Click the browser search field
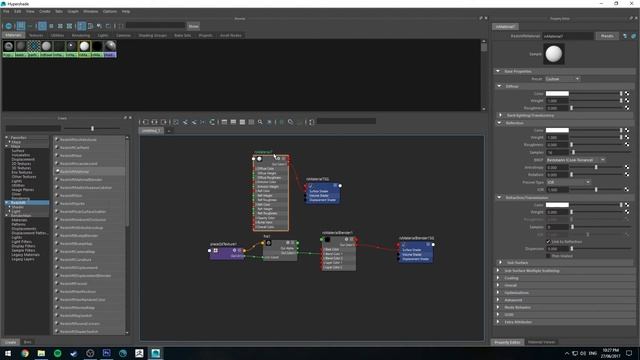 [x=155, y=26]
